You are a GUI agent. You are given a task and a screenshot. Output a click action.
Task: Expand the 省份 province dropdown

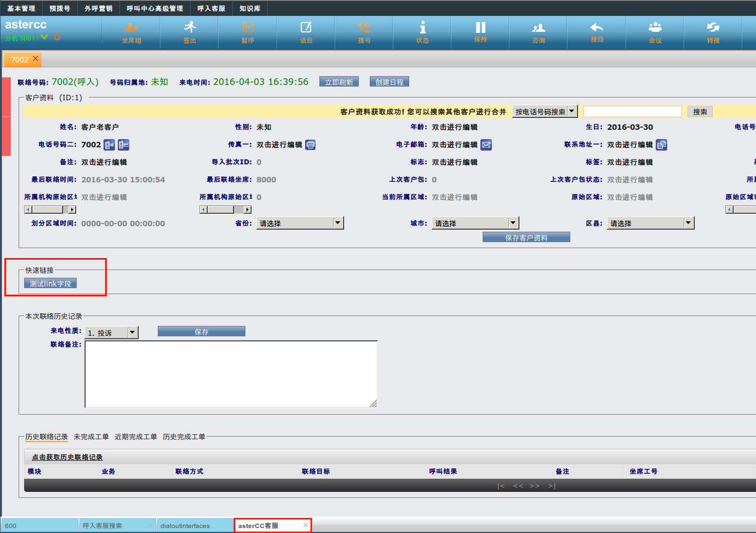click(x=337, y=223)
